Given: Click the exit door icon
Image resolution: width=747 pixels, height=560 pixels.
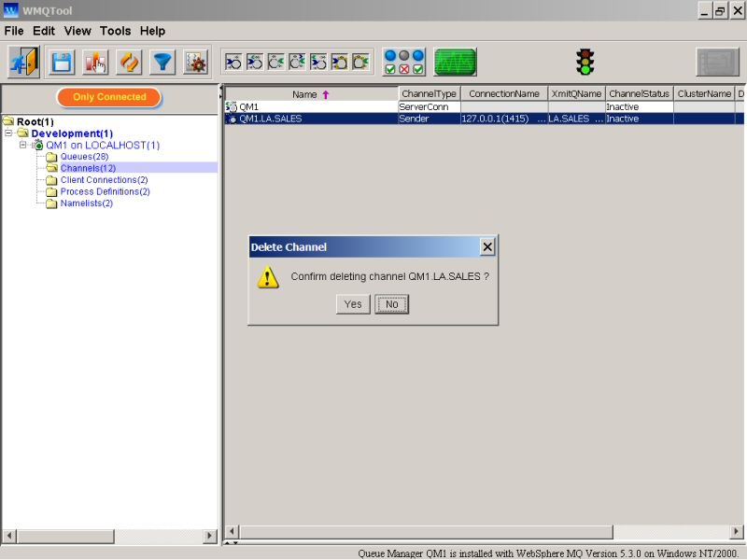Looking at the screenshot, I should point(23,62).
